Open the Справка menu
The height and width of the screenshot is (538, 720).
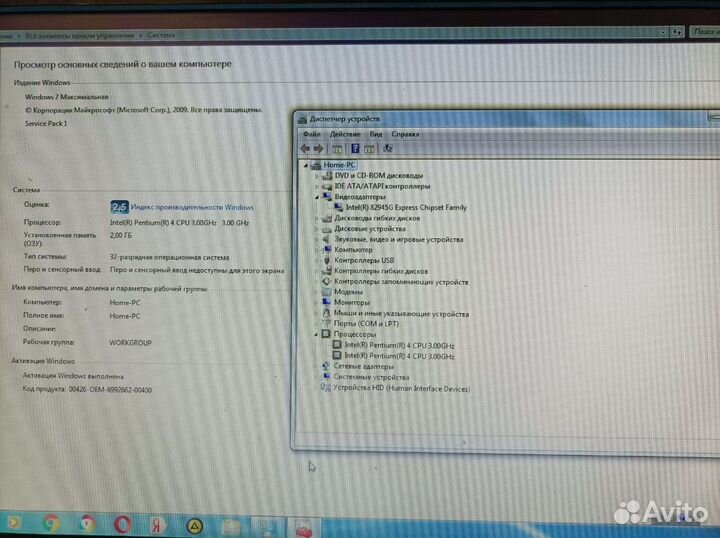[405, 134]
